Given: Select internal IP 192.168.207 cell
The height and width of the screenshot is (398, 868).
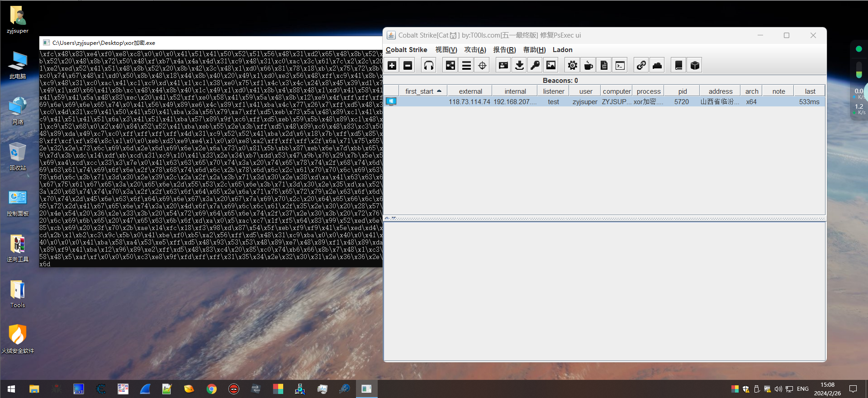Looking at the screenshot, I should tap(515, 102).
